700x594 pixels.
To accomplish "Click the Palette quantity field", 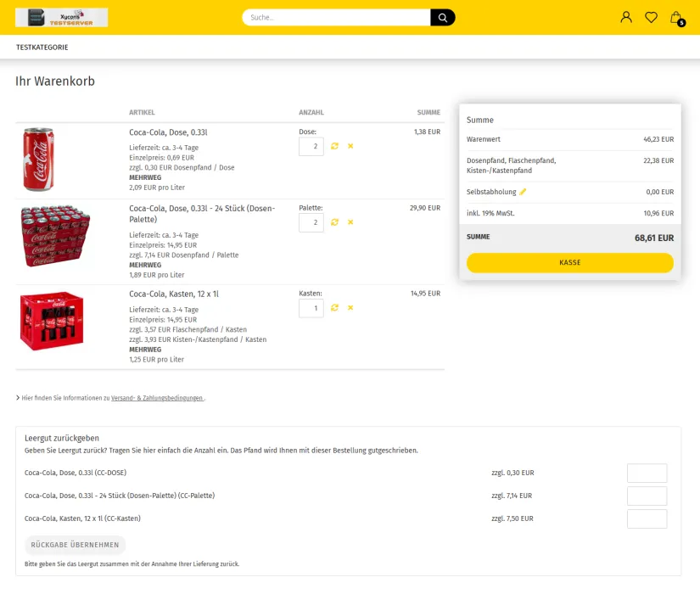I will (311, 222).
